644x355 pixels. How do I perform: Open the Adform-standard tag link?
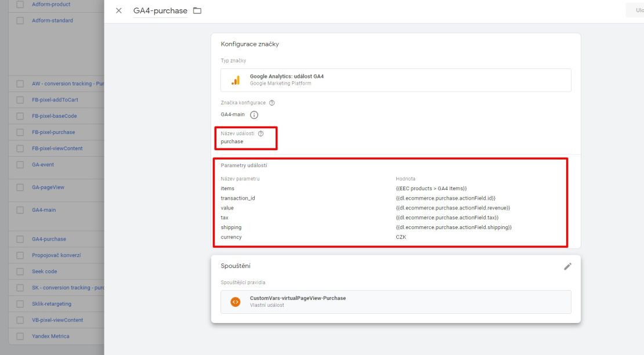pyautogui.click(x=52, y=20)
